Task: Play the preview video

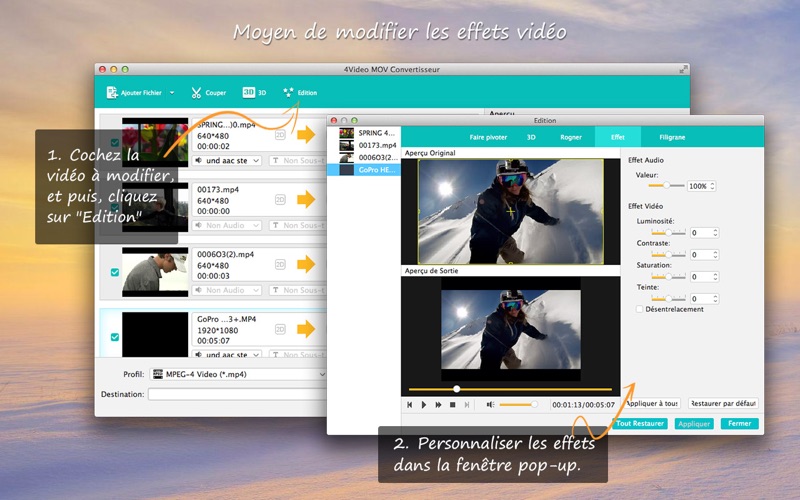Action: coord(423,405)
